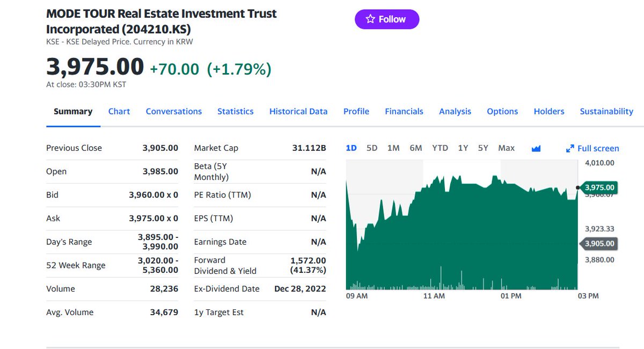Click the 1y Target Est label
The image size is (644, 349).
point(219,312)
